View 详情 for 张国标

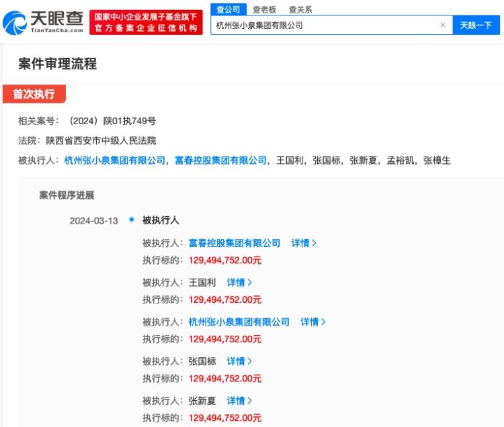(x=239, y=361)
